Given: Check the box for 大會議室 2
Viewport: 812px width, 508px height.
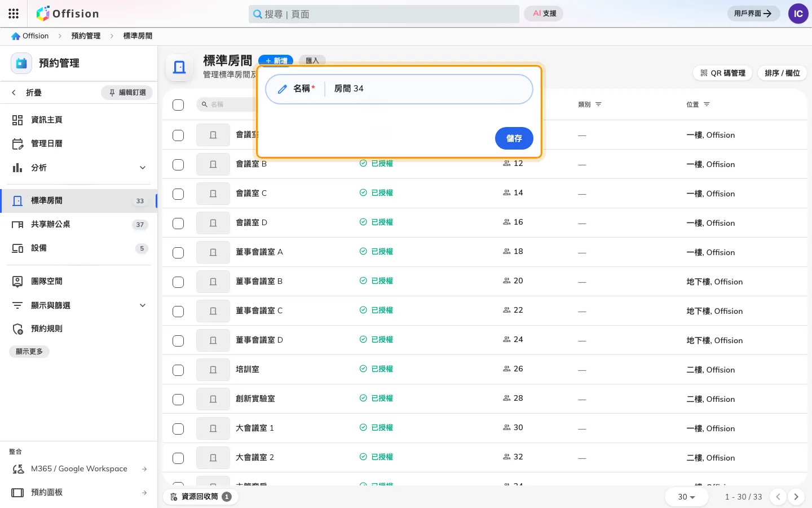Looking at the screenshot, I should [178, 458].
